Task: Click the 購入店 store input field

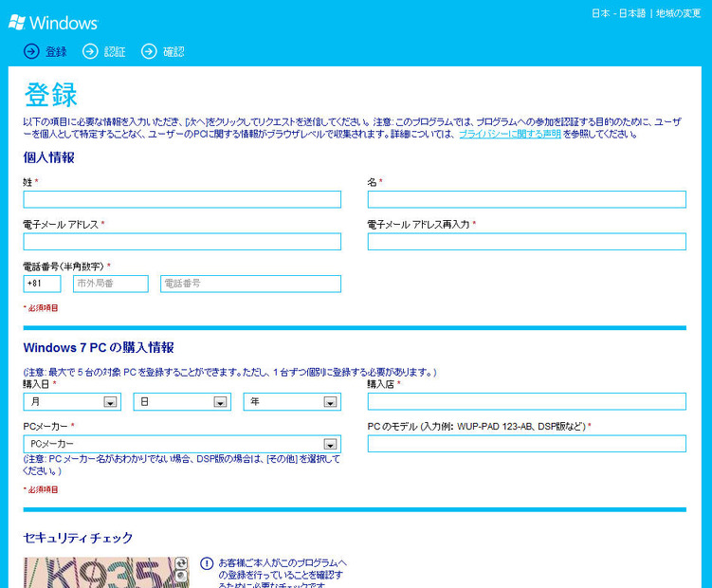Action: click(x=527, y=402)
